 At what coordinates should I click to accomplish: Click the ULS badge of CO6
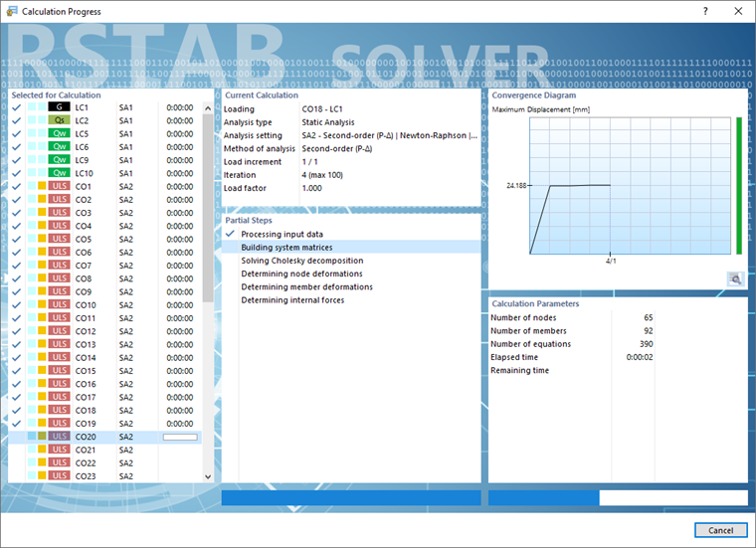tap(59, 252)
